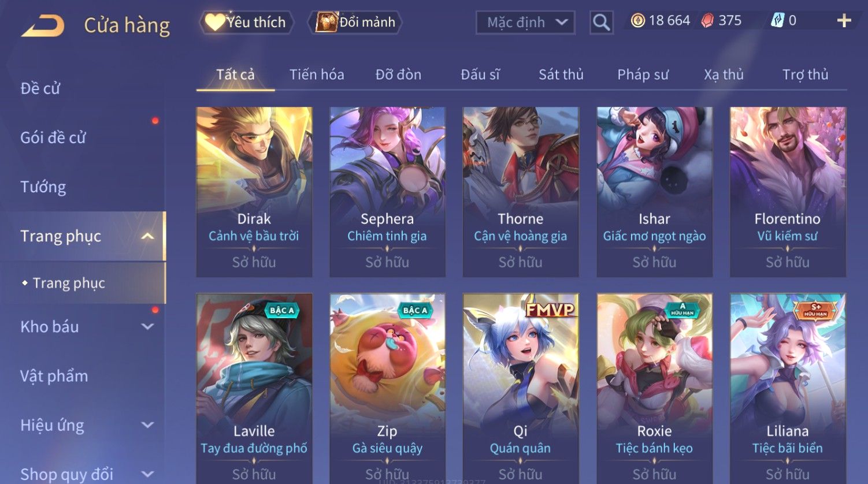Open the search magnifier icon
868x484 pixels.
click(x=601, y=23)
